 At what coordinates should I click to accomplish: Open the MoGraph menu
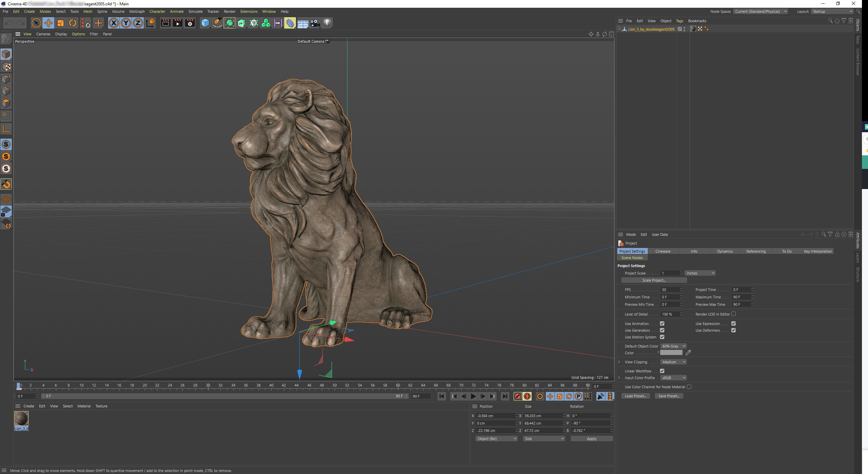click(137, 11)
